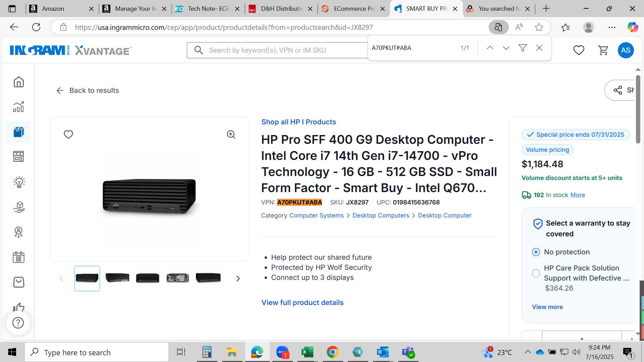Click the search magnifier icon in search box
644x362 pixels.
(199, 50)
